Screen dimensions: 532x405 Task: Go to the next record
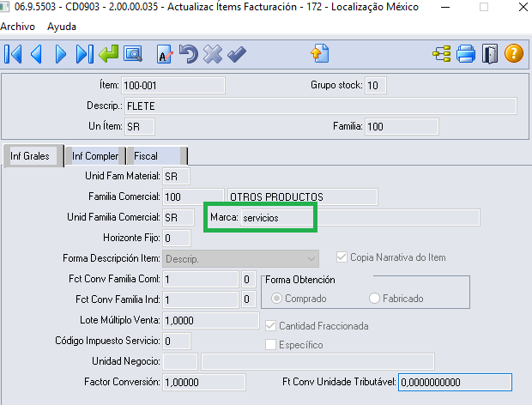coord(60,54)
